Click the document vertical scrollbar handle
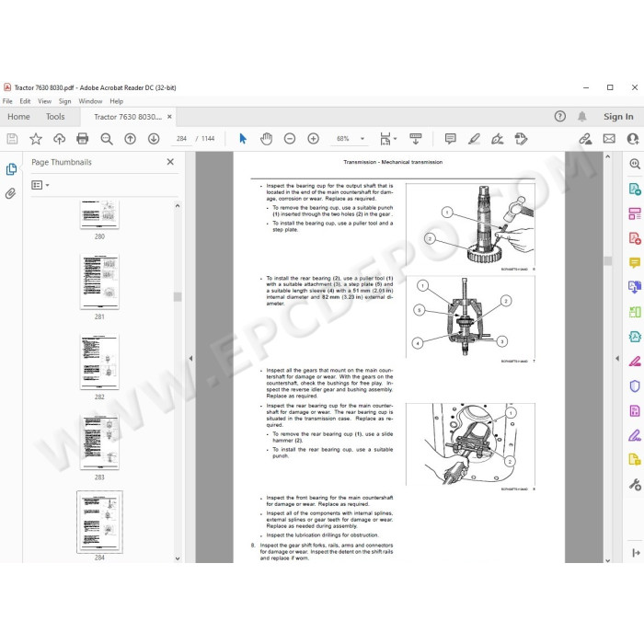The image size is (644, 644). (x=608, y=260)
